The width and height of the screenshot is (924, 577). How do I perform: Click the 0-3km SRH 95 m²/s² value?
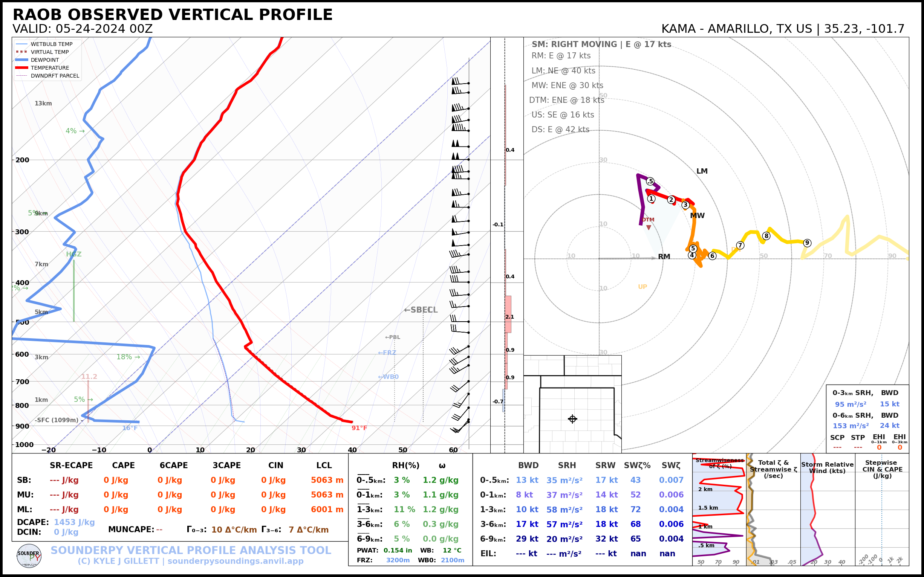(850, 404)
